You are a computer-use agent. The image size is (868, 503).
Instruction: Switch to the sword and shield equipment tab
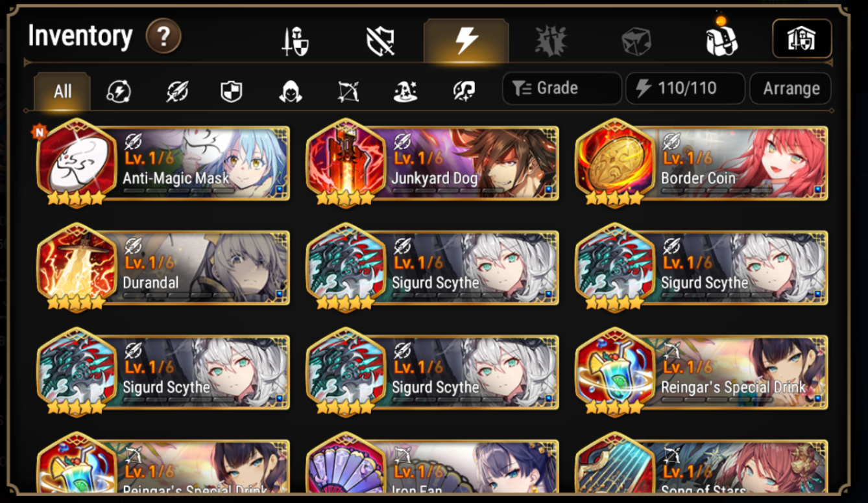(x=295, y=41)
